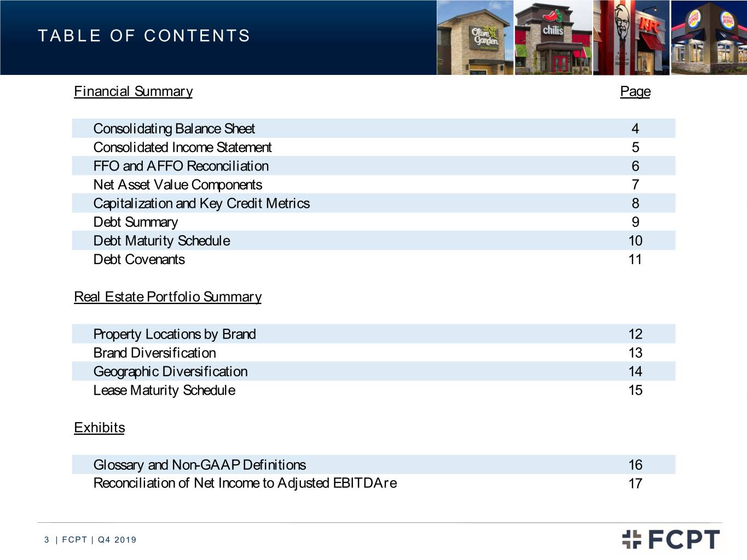747x560 pixels.
Task: Click the Chili's restaurant photo
Action: pos(553,38)
